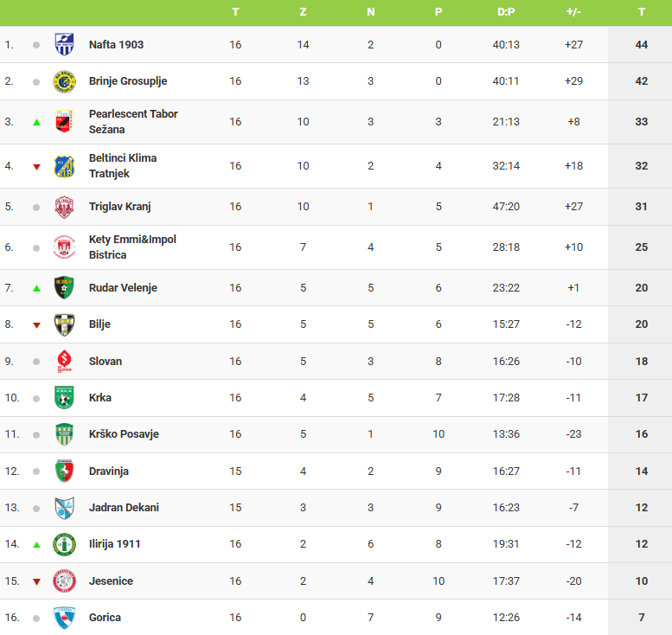Screen dimensions: 672x635
Task: Click the Jesenice club emblem
Action: pos(64,581)
